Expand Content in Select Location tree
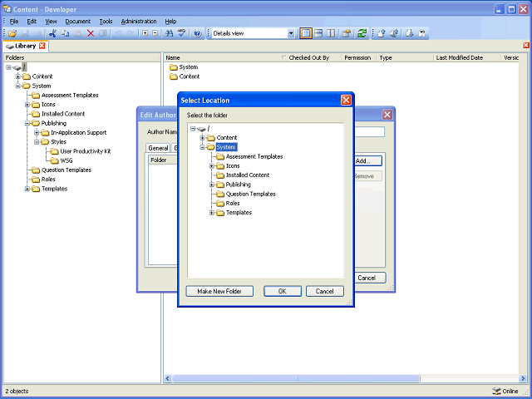 202,138
